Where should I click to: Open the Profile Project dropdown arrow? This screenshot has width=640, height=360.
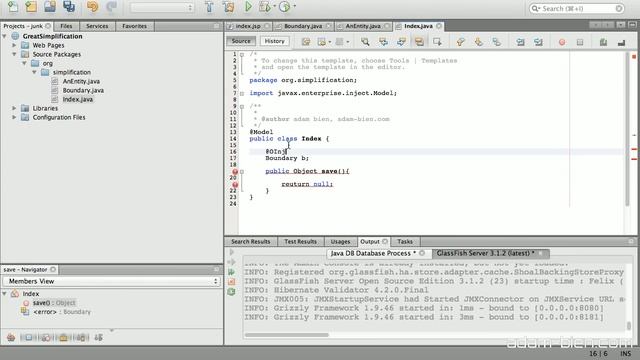coord(294,7)
